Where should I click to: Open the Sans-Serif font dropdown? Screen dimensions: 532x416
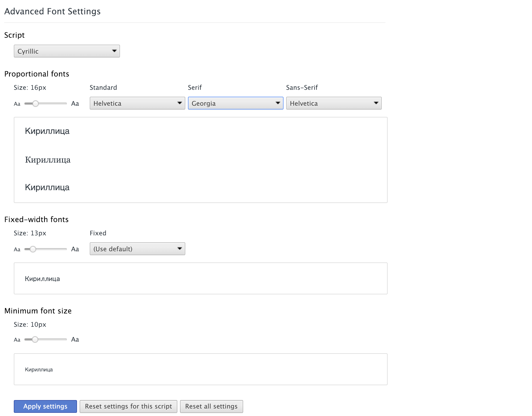pos(334,103)
